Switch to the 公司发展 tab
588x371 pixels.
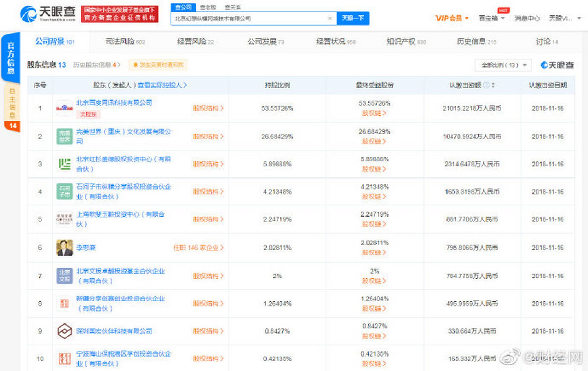click(x=266, y=42)
